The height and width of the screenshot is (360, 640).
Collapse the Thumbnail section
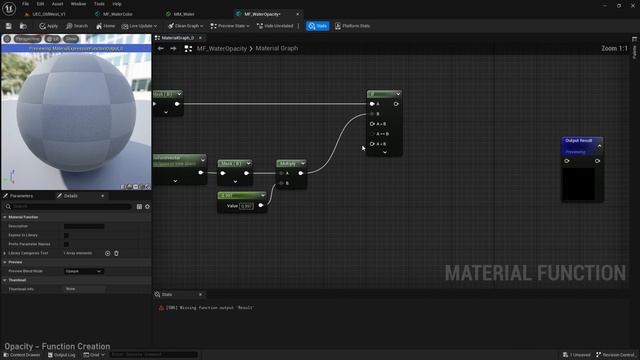(5, 280)
